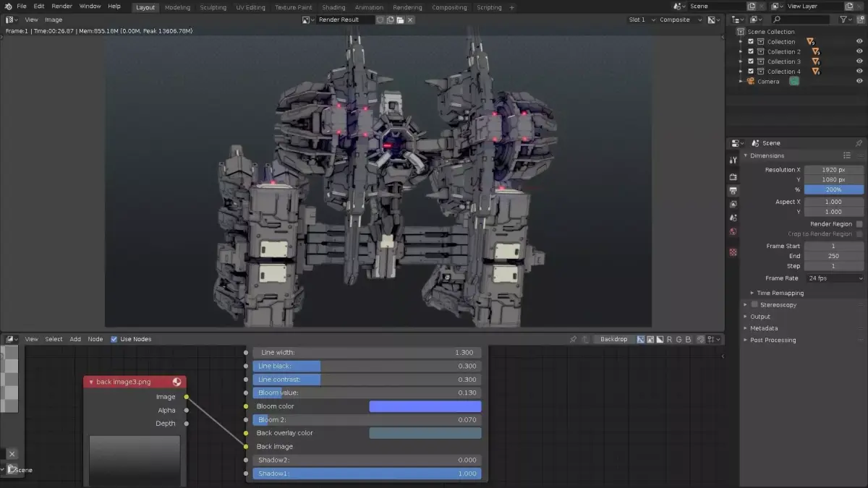
Task: Expand the Post Processing panel
Action: coord(773,340)
